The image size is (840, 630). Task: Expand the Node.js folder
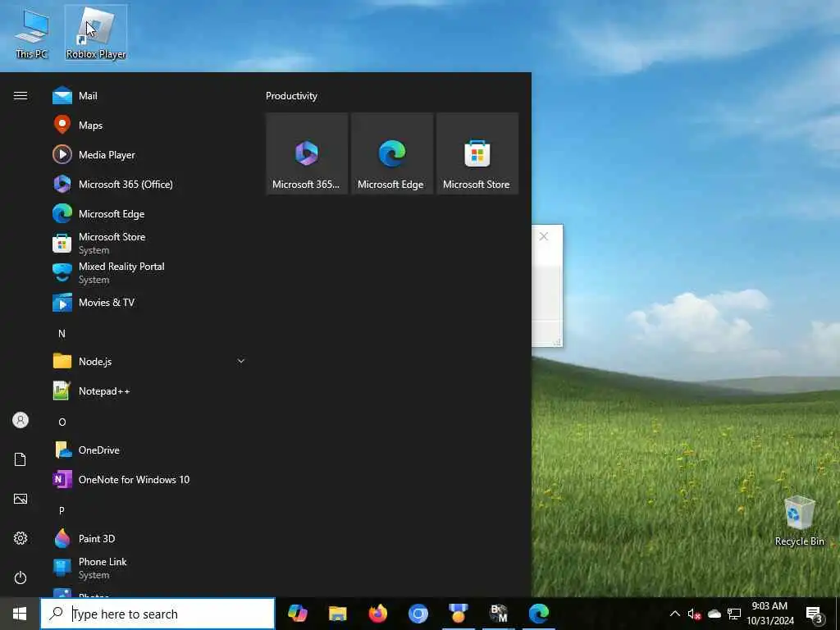(241, 361)
